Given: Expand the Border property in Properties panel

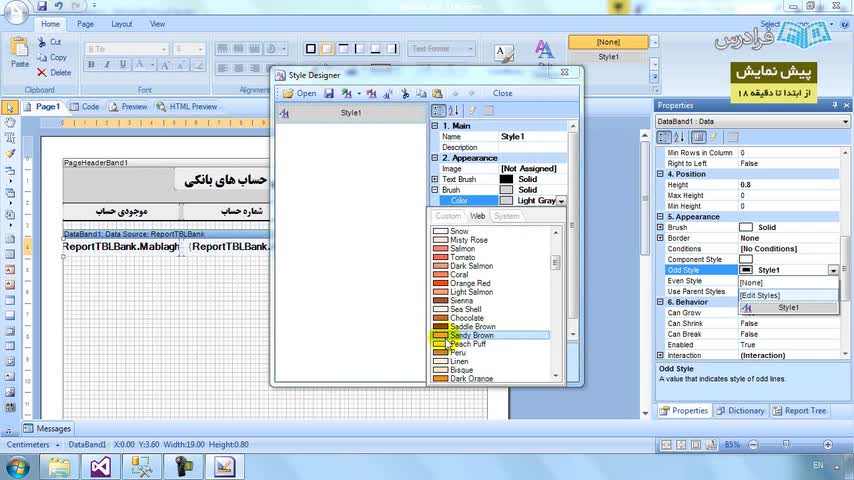Looking at the screenshot, I should point(660,238).
